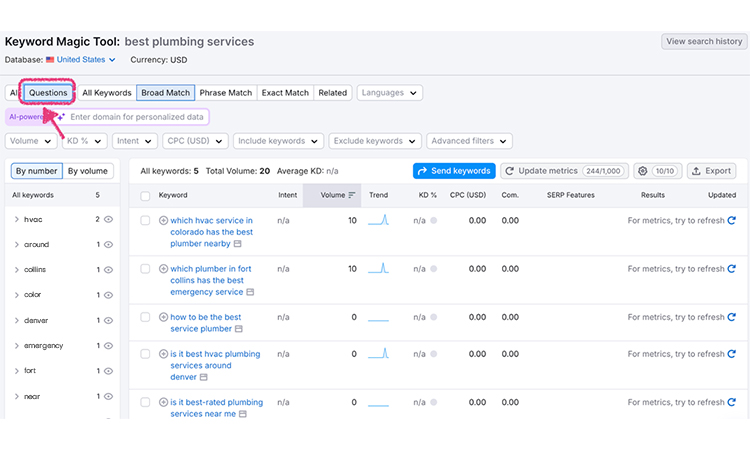View trend chart for 'which hvac service' row
This screenshot has width=750, height=450.
coord(378,220)
